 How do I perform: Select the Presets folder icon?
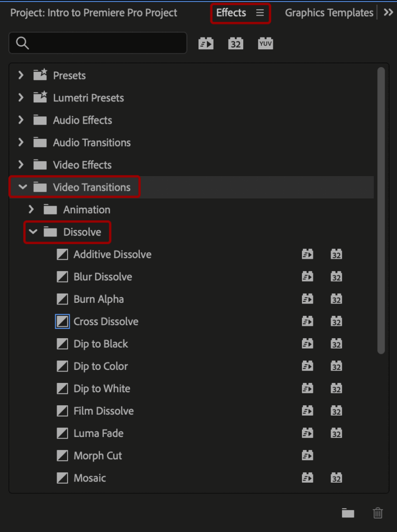click(x=40, y=74)
